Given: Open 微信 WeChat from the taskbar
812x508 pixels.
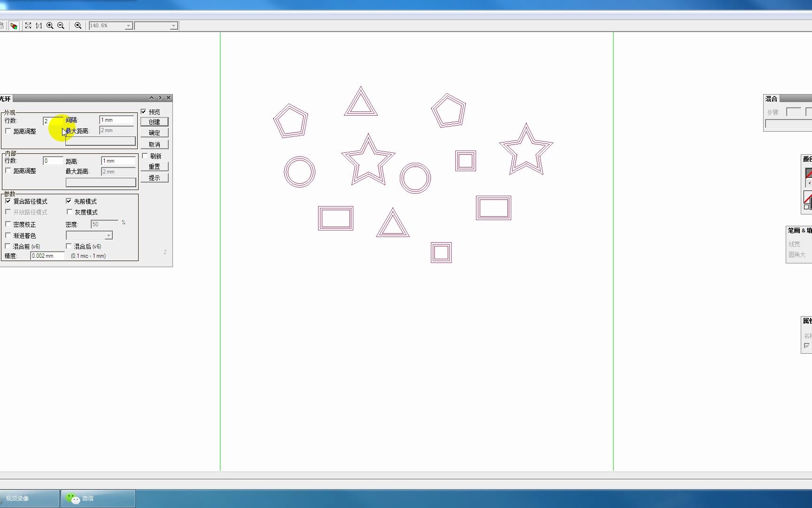Looking at the screenshot, I should pos(98,499).
